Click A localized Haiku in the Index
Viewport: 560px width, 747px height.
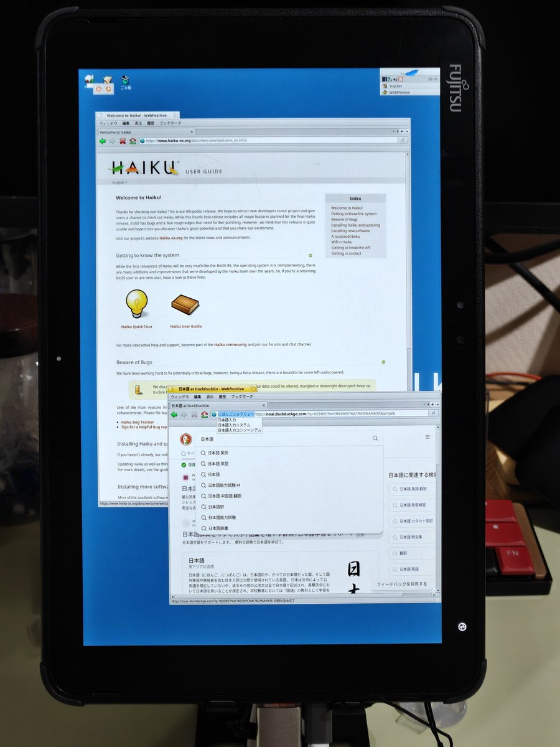[345, 237]
